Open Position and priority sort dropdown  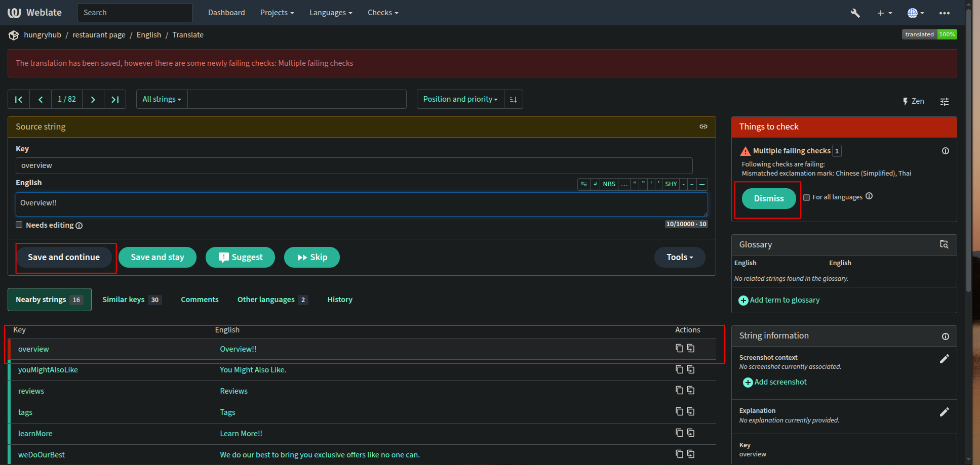pyautogui.click(x=460, y=100)
